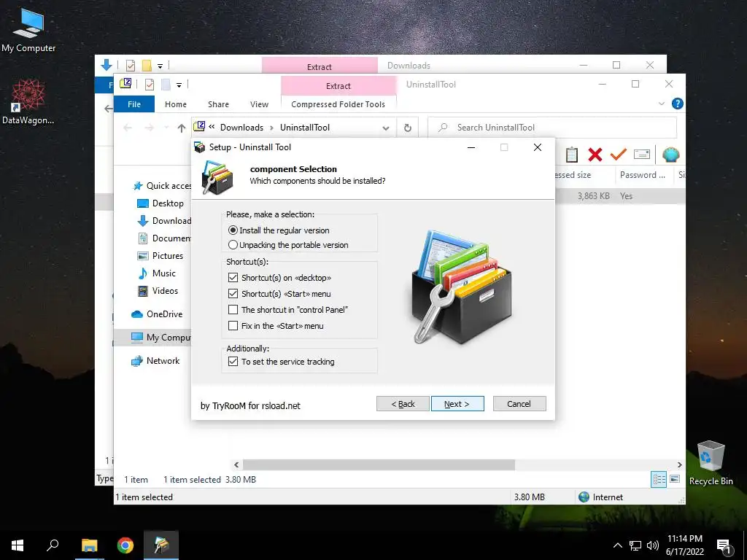Viewport: 747px width, 560px height.
Task: Click the Password column header
Action: (643, 175)
